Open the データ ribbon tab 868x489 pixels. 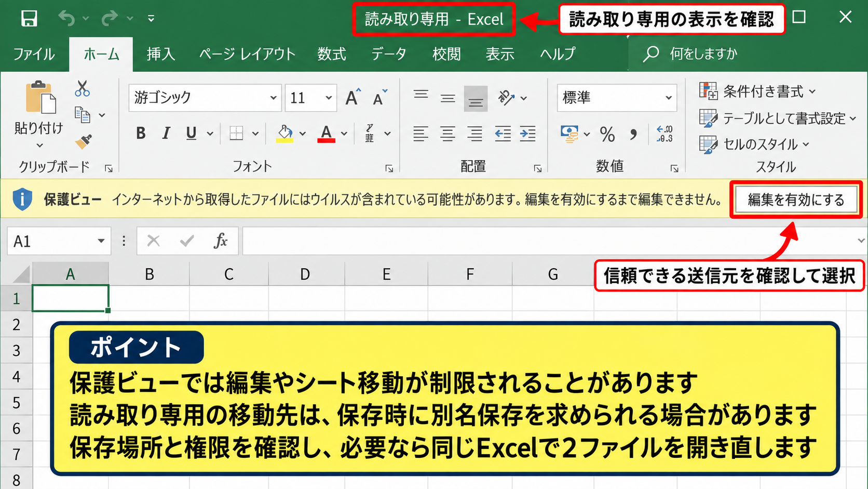[388, 54]
